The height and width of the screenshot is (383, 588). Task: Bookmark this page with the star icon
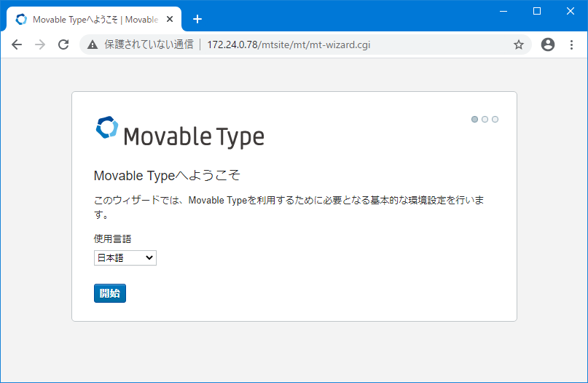click(x=519, y=45)
